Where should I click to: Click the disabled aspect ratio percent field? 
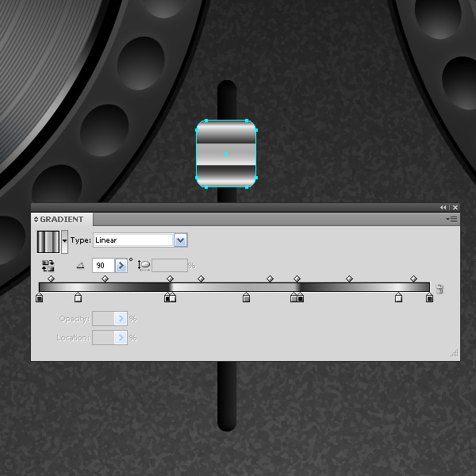coord(170,266)
